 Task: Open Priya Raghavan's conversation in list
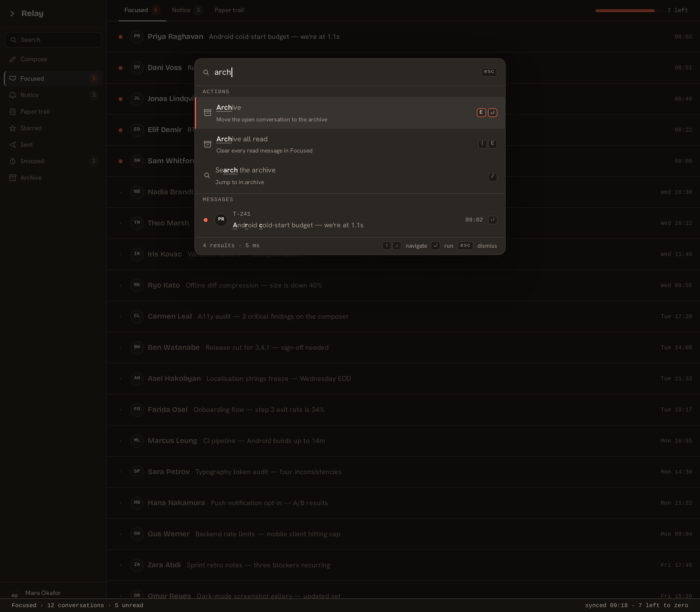coord(403,36)
